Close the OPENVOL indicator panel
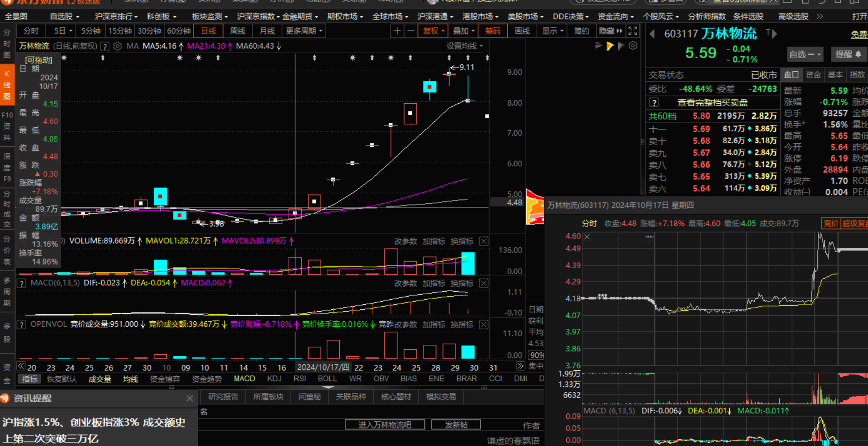This screenshot has width=868, height=446. point(484,325)
